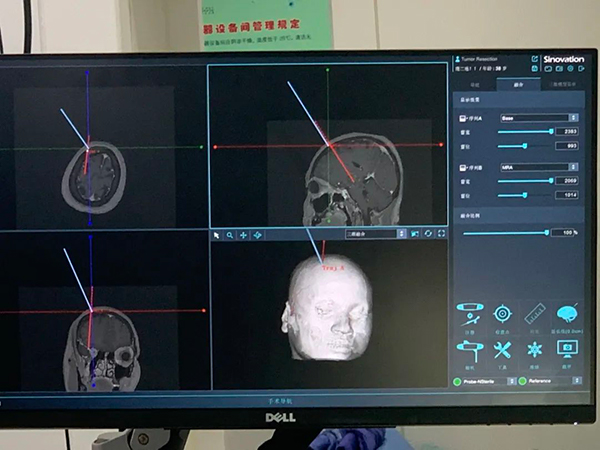The width and height of the screenshot is (600, 450).
Task: Click the window level field showing 1014
Action: click(566, 195)
